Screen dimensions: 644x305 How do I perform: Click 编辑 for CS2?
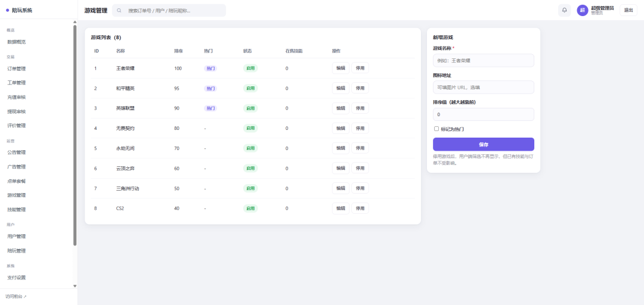pos(340,208)
